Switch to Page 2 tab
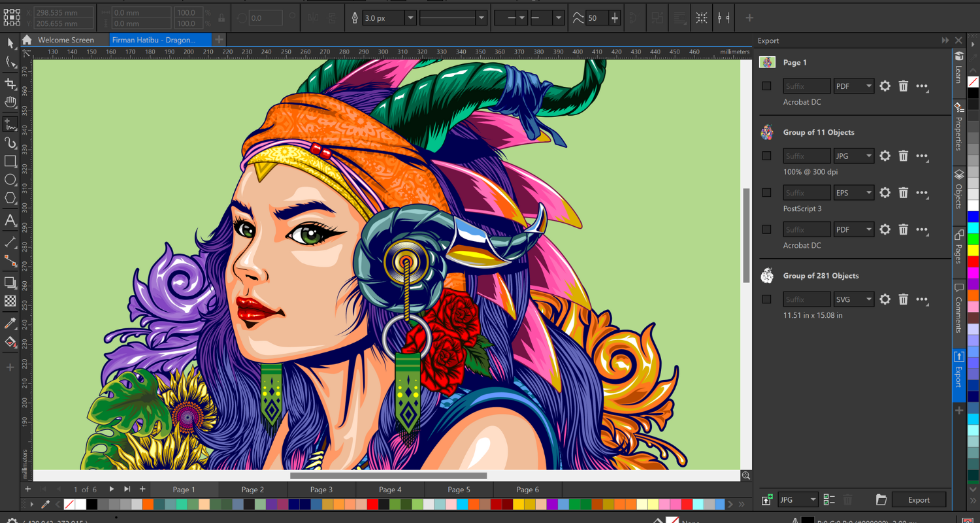 pyautogui.click(x=253, y=489)
